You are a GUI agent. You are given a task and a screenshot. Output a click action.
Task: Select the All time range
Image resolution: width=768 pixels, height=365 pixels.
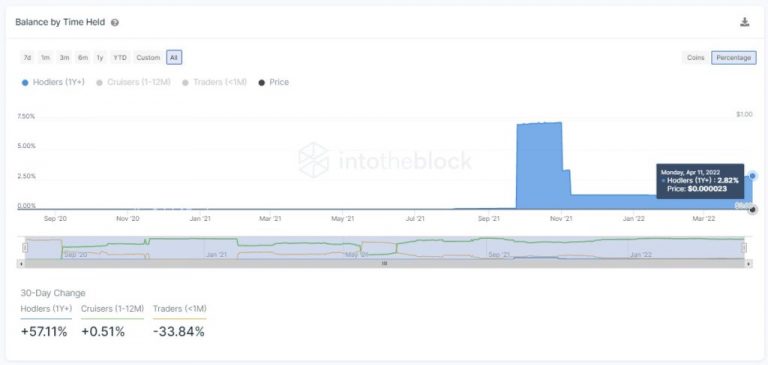pyautogui.click(x=174, y=58)
